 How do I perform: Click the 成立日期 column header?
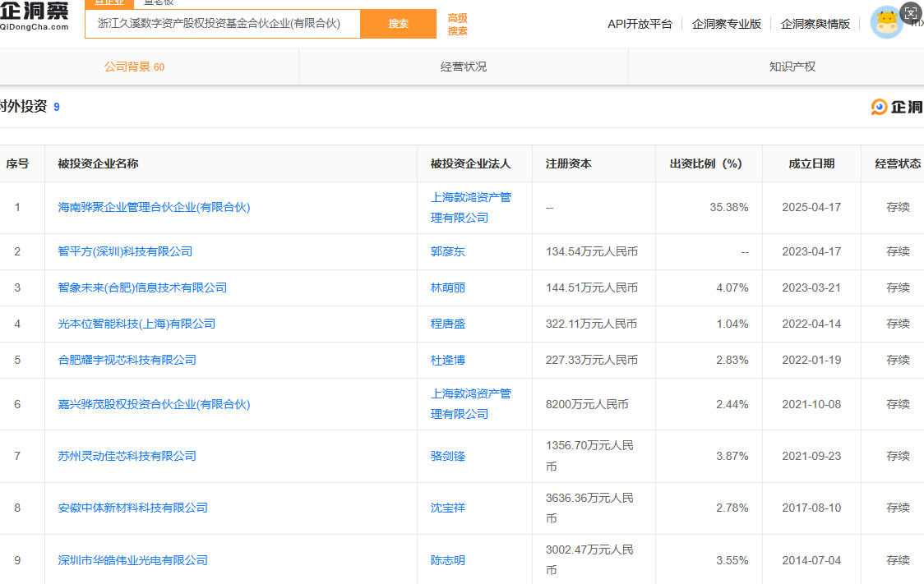[x=811, y=163]
